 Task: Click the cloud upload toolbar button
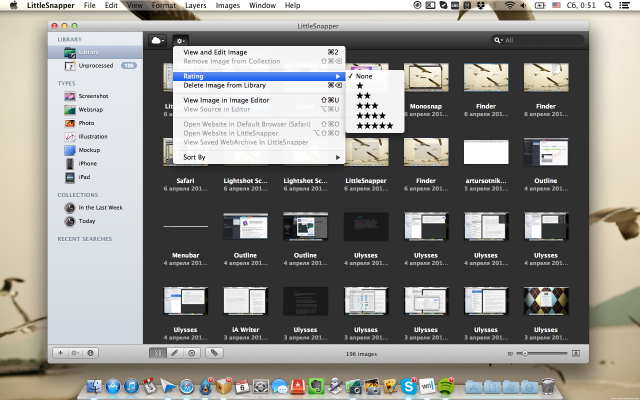pyautogui.click(x=157, y=40)
